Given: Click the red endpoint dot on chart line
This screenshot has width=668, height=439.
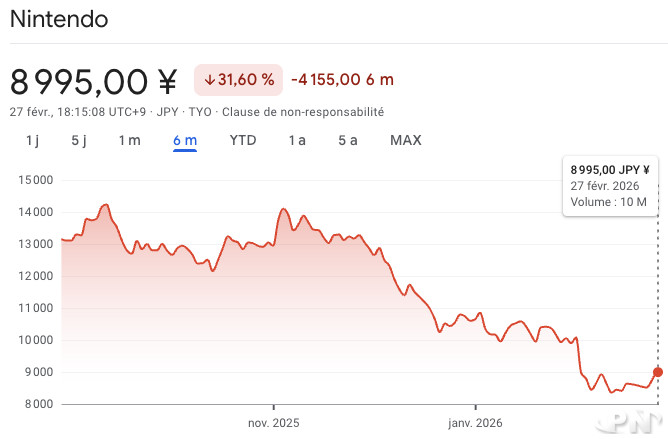Looking at the screenshot, I should pyautogui.click(x=657, y=372).
